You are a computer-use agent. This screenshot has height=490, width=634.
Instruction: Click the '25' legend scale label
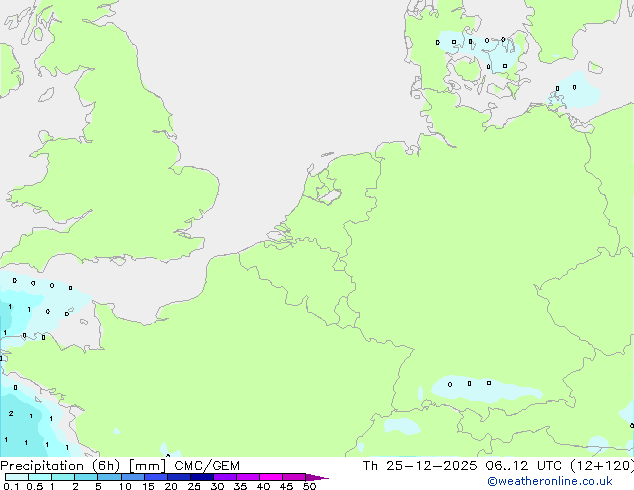[x=194, y=486]
